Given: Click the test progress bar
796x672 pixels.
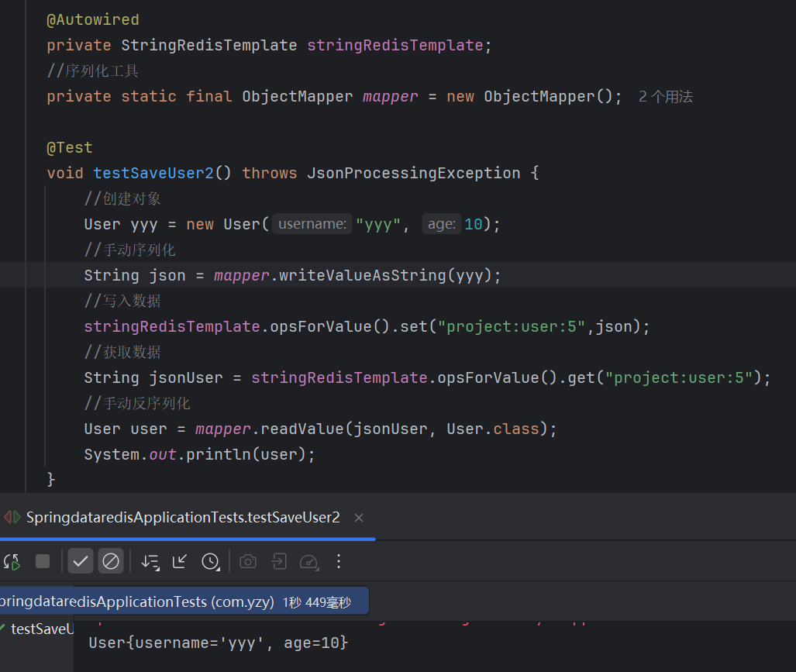Looking at the screenshot, I should tap(188, 539).
